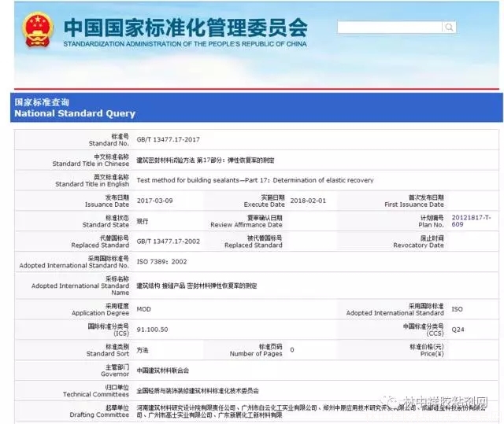Click the CCS code Q24

(x=458, y=329)
